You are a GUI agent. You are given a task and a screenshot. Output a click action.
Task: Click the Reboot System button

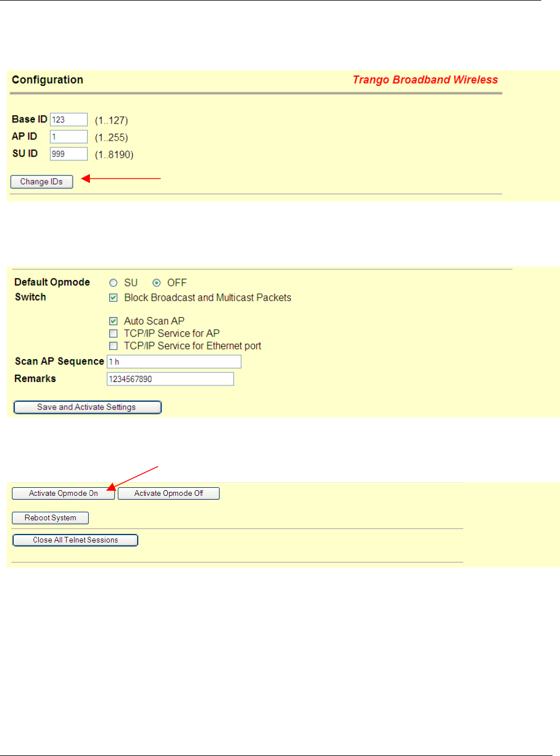click(x=50, y=518)
